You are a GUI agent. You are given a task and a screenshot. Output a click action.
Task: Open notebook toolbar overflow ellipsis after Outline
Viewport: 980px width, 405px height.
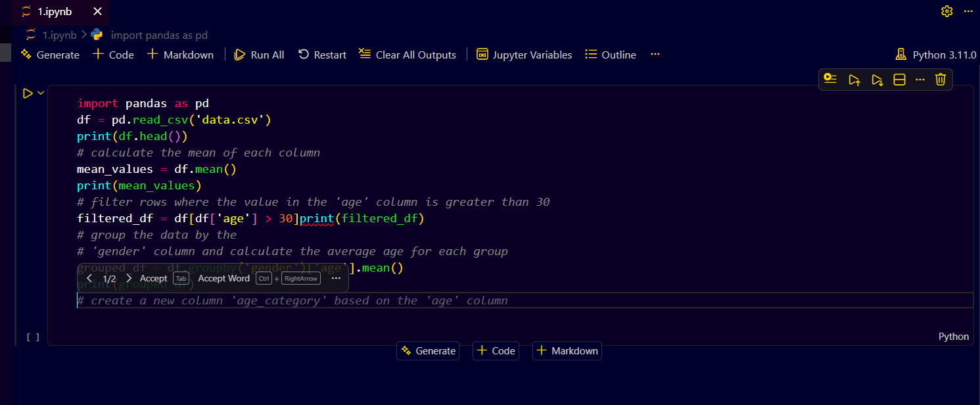tap(655, 55)
